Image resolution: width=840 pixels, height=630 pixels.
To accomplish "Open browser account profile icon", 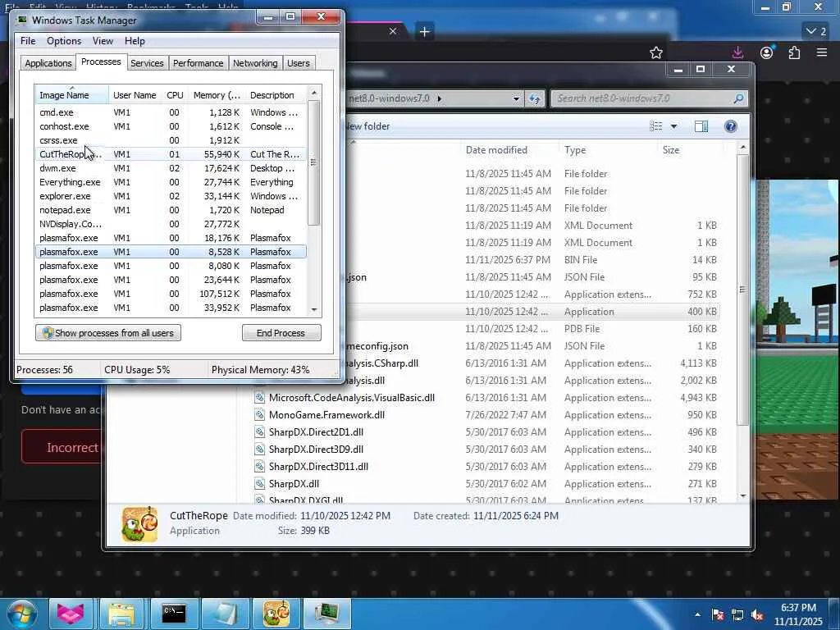I will point(767,52).
